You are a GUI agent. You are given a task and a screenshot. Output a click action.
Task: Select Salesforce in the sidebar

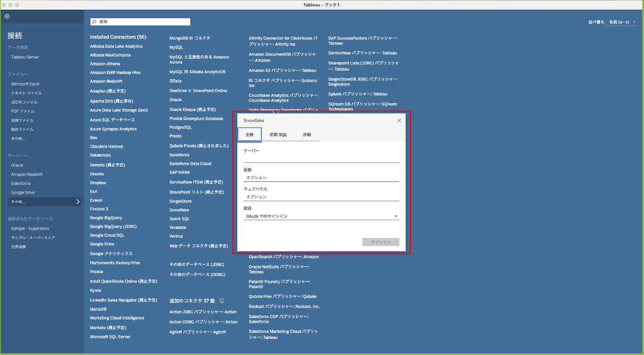coord(21,184)
